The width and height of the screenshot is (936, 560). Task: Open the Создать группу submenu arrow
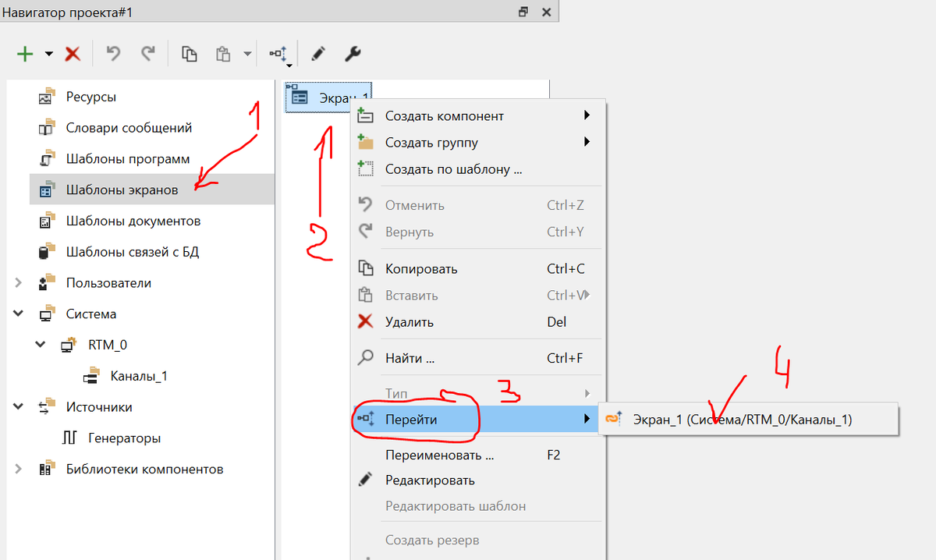click(587, 143)
